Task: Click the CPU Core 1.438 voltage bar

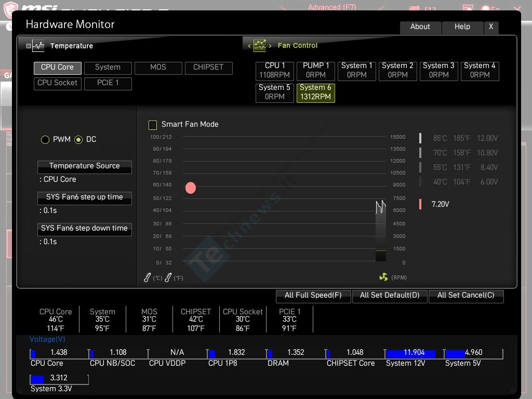Action: tap(58, 353)
